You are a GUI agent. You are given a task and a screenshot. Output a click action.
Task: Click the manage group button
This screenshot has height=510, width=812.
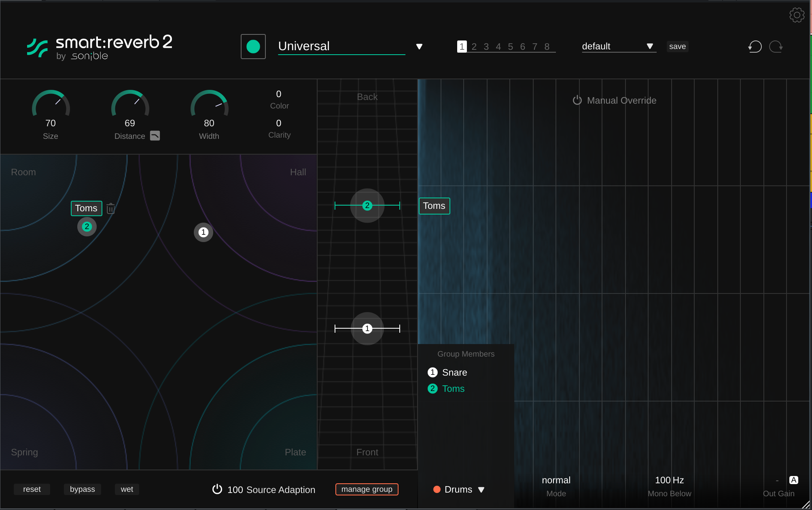(x=367, y=489)
